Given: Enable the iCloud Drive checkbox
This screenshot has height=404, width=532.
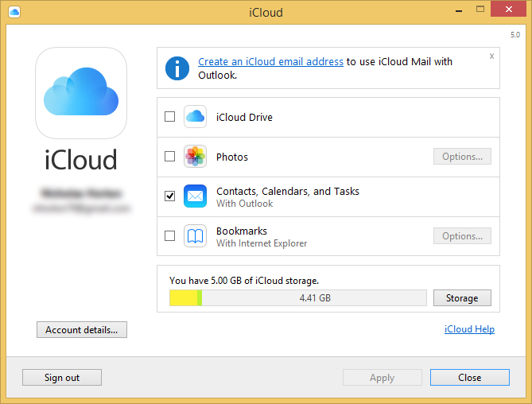Looking at the screenshot, I should 169,117.
